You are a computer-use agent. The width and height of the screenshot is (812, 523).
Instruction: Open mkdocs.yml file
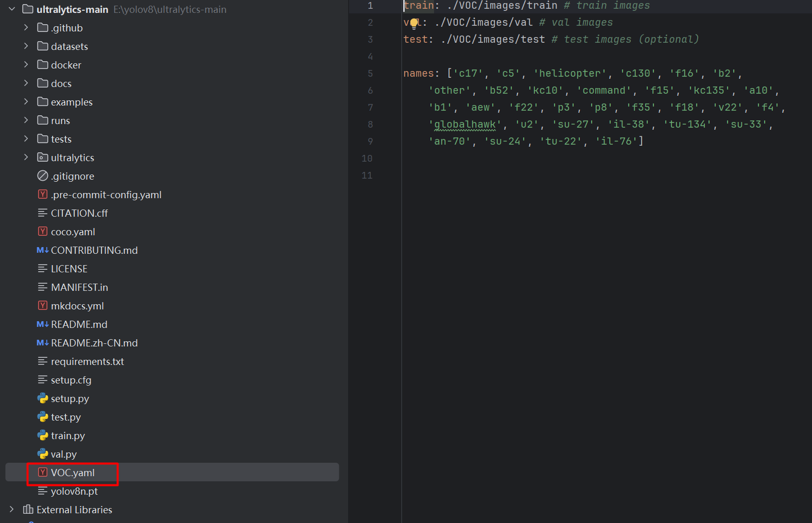pyautogui.click(x=77, y=306)
